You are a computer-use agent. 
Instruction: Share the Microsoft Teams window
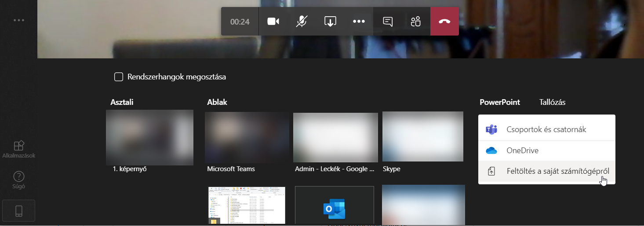(247, 137)
